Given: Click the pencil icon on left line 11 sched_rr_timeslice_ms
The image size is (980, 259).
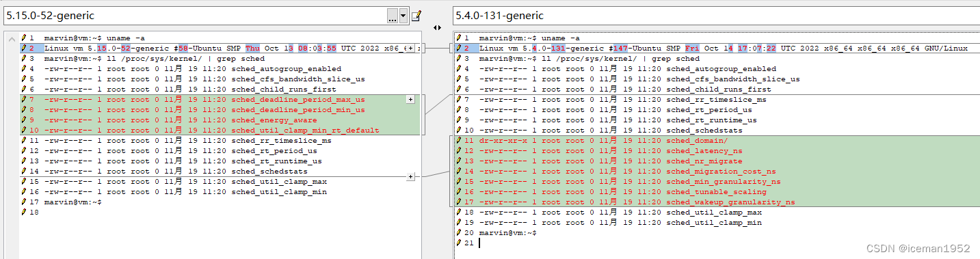Looking at the screenshot, I should [24, 141].
